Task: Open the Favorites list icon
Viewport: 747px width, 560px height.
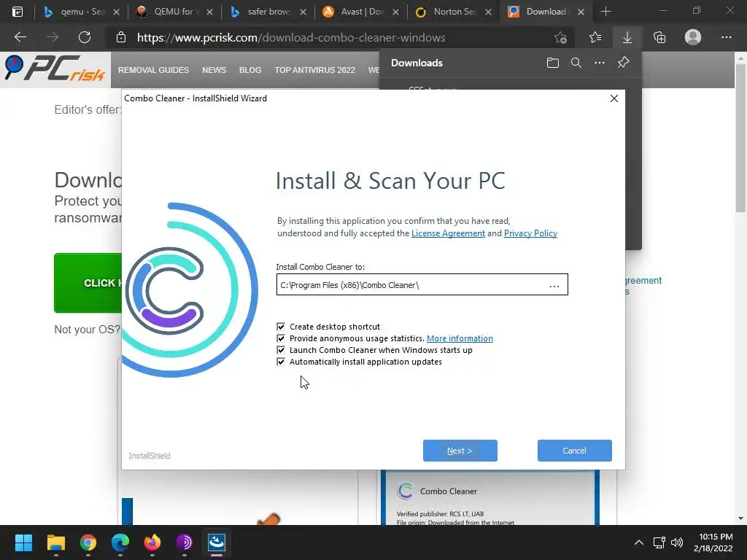Action: 595,37
